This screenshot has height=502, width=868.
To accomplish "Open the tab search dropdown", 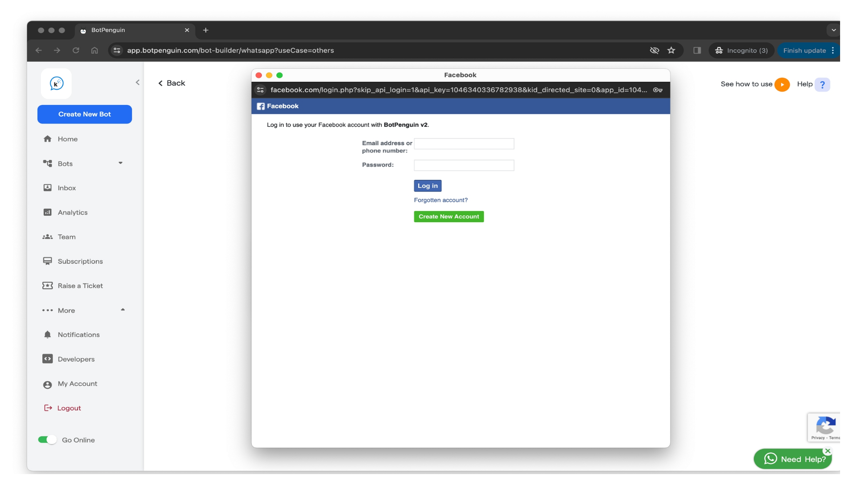I will (x=834, y=30).
